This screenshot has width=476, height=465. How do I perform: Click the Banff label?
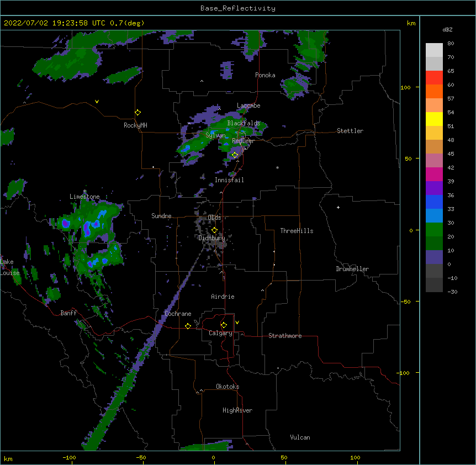coord(68,313)
